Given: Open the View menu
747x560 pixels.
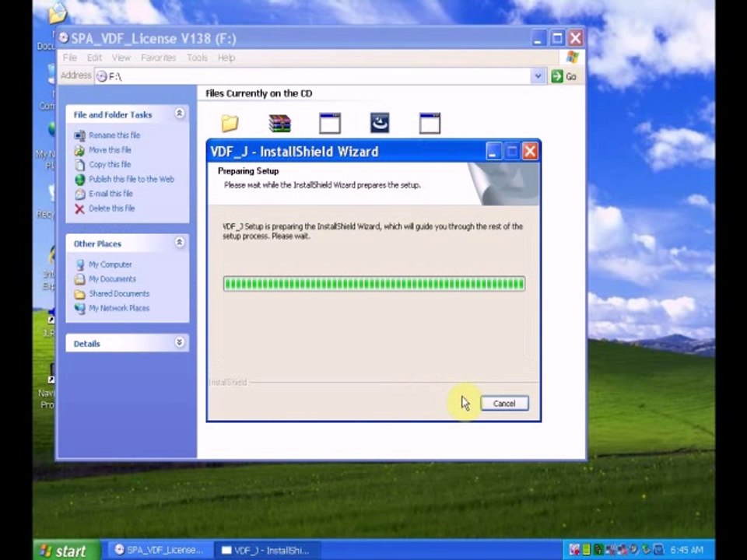Looking at the screenshot, I should tap(121, 58).
